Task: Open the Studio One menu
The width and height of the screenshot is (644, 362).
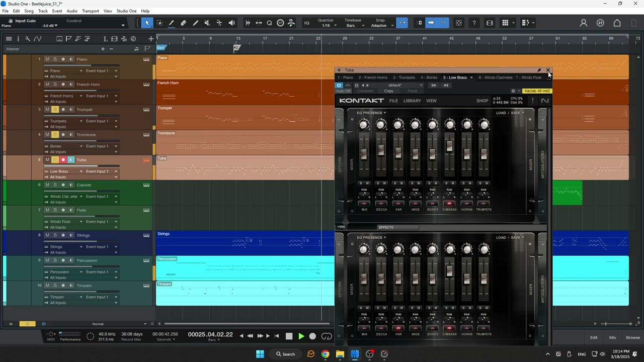Action: pyautogui.click(x=127, y=11)
